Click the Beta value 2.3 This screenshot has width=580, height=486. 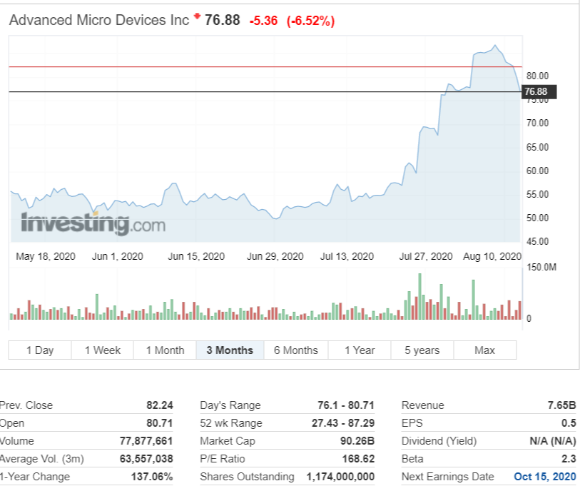tap(569, 459)
